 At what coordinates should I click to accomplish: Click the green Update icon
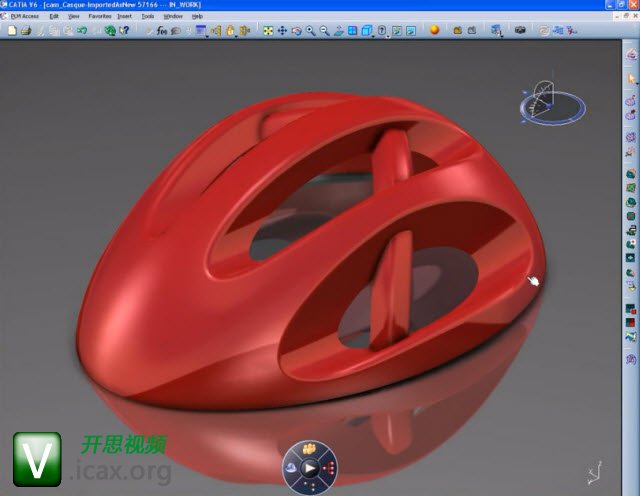point(110,30)
